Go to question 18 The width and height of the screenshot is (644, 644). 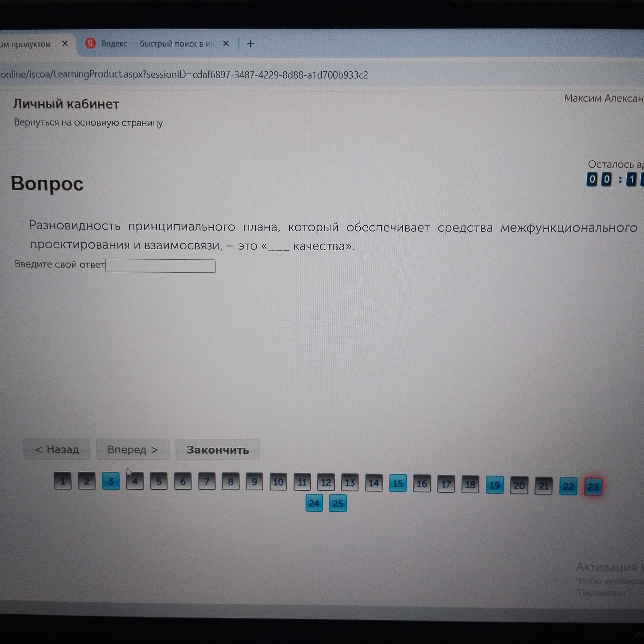pos(470,484)
